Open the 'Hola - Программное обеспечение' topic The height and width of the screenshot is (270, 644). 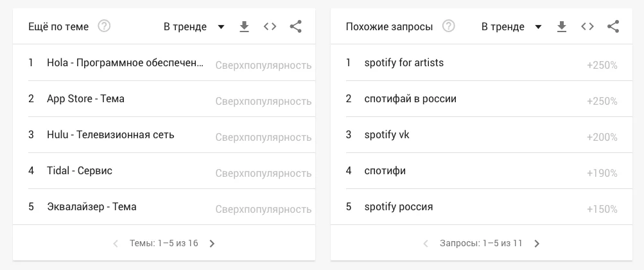tap(125, 63)
